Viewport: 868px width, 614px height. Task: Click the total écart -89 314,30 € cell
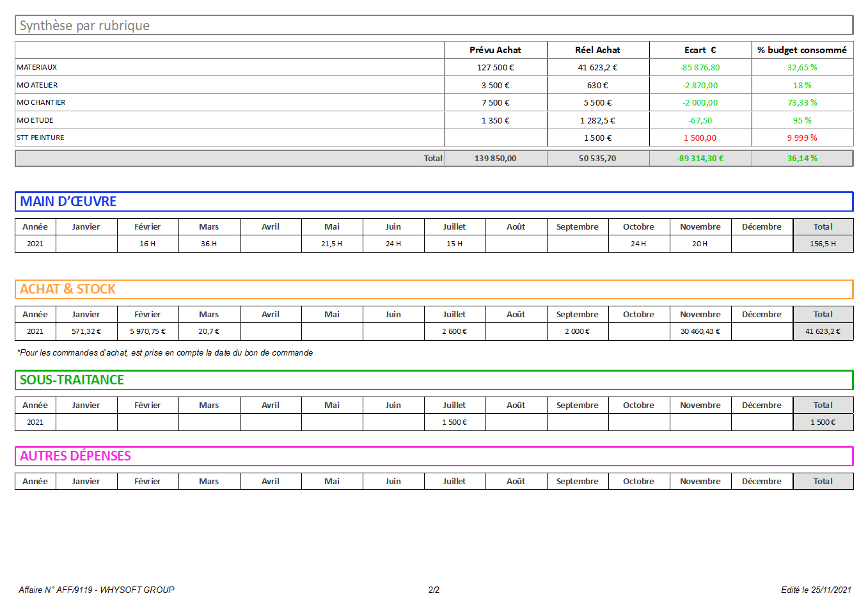point(700,158)
